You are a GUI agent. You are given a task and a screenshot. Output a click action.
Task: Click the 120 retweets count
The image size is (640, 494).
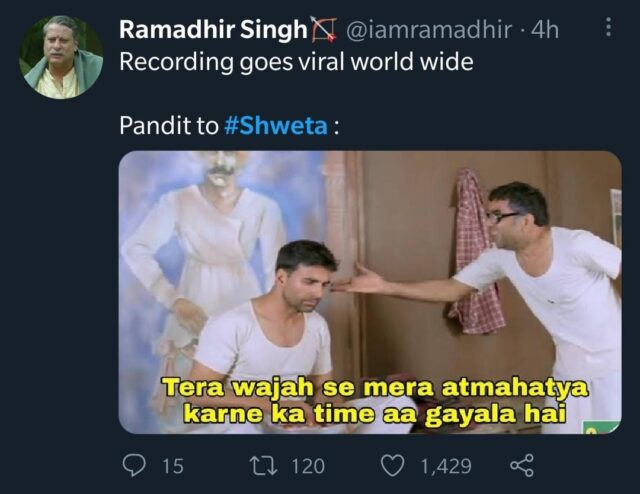pyautogui.click(x=308, y=466)
